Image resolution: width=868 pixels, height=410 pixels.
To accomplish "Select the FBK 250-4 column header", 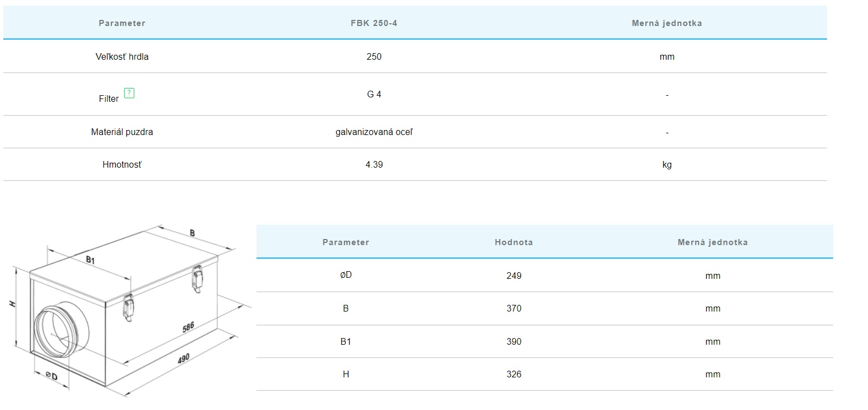I will click(374, 23).
